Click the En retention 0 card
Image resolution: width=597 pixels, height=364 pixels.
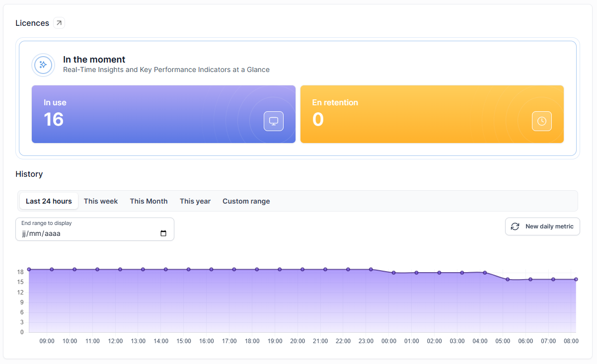click(432, 114)
